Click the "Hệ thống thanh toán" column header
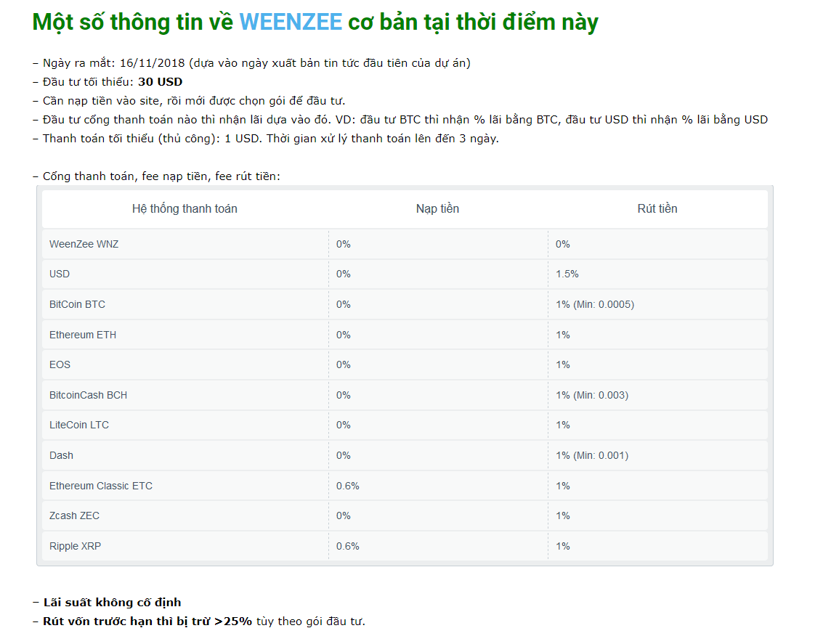The width and height of the screenshot is (839, 644). point(185,209)
